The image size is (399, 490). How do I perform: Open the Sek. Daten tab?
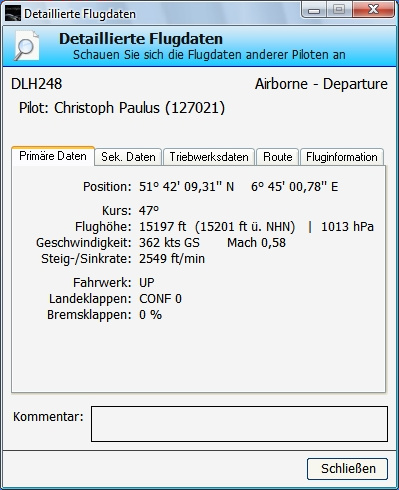(128, 157)
